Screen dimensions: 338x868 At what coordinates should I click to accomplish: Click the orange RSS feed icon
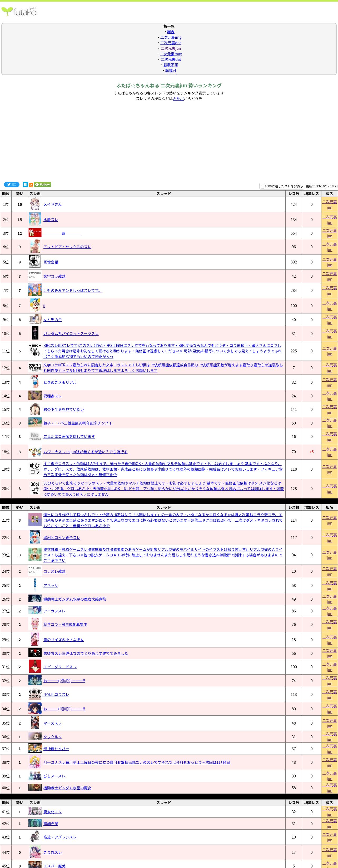(x=31, y=185)
